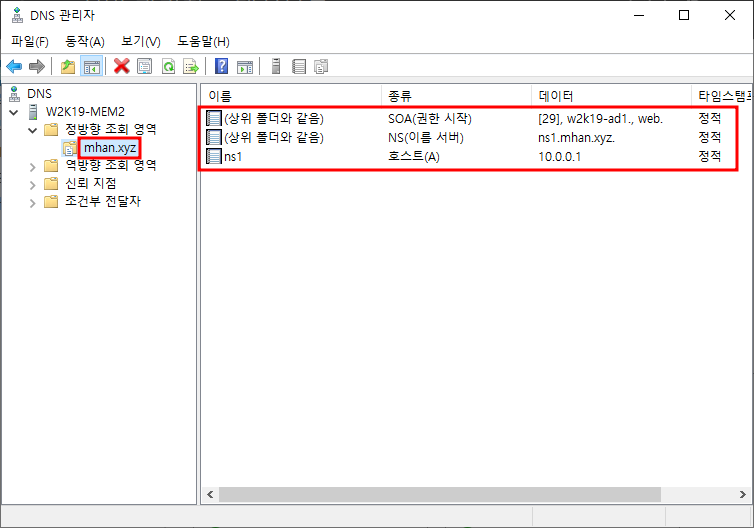Click the rightmost New Zone toolbar icon
Viewport: 754px width, 528px height.
click(x=321, y=66)
